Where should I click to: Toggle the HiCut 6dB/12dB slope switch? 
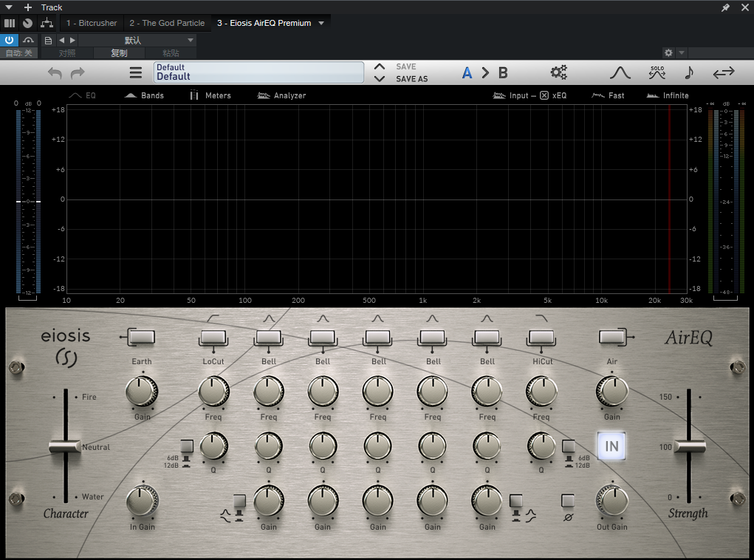[x=569, y=446]
